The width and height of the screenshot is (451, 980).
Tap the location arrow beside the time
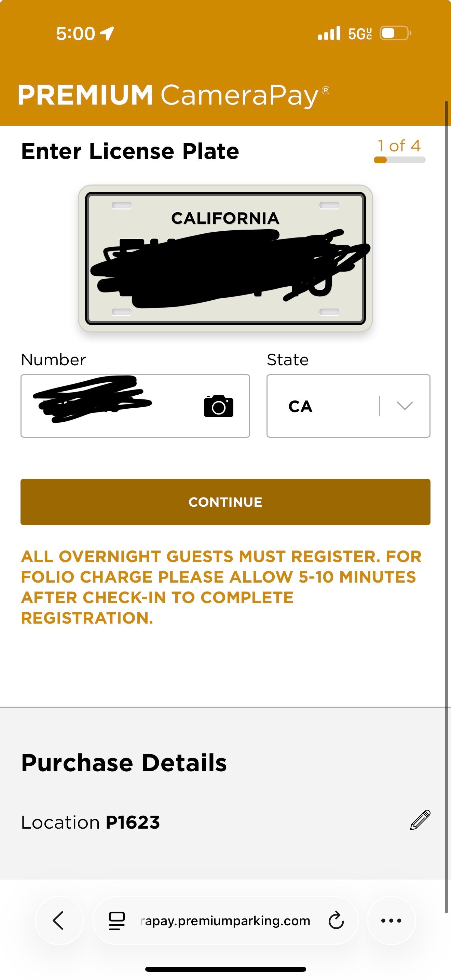pyautogui.click(x=107, y=33)
